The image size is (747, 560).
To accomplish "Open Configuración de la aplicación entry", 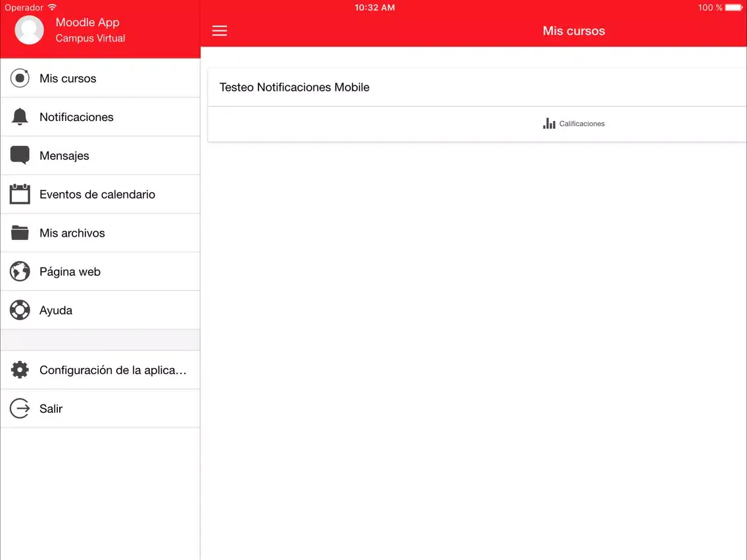I will [101, 370].
